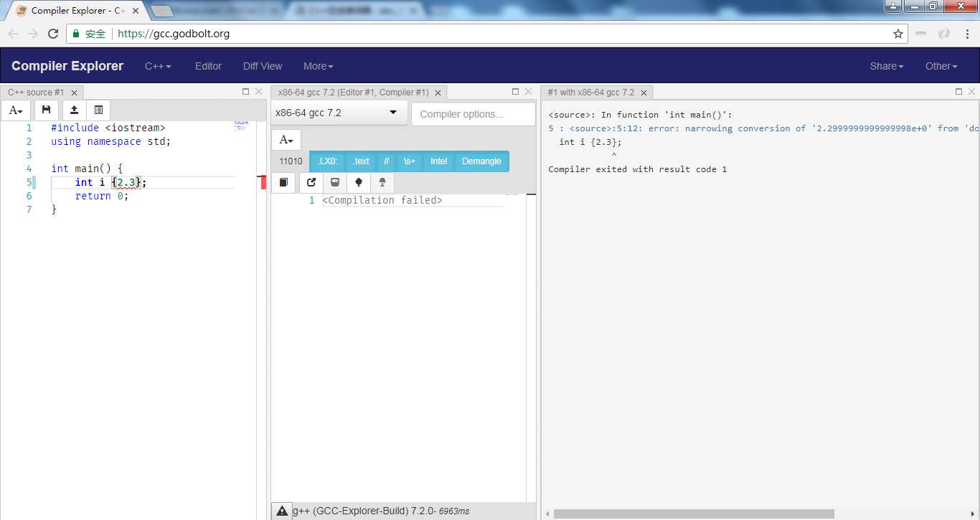Close the #1 with x86-64 gcc 7.2 output tab
The height and width of the screenshot is (520, 980).
644,93
